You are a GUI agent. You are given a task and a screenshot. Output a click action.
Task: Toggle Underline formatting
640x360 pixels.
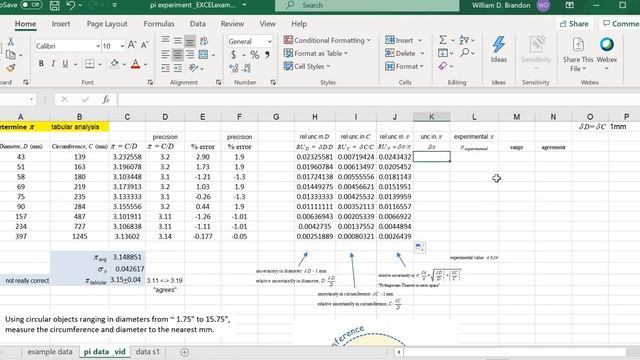[x=65, y=64]
